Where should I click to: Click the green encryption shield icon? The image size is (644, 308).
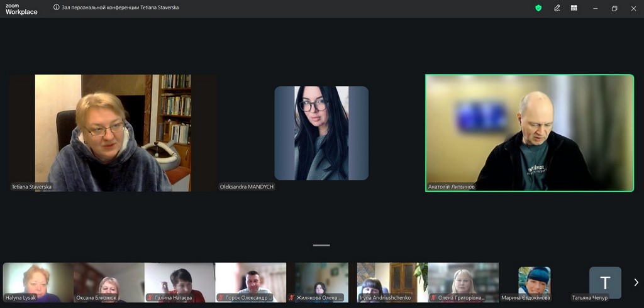(x=538, y=8)
